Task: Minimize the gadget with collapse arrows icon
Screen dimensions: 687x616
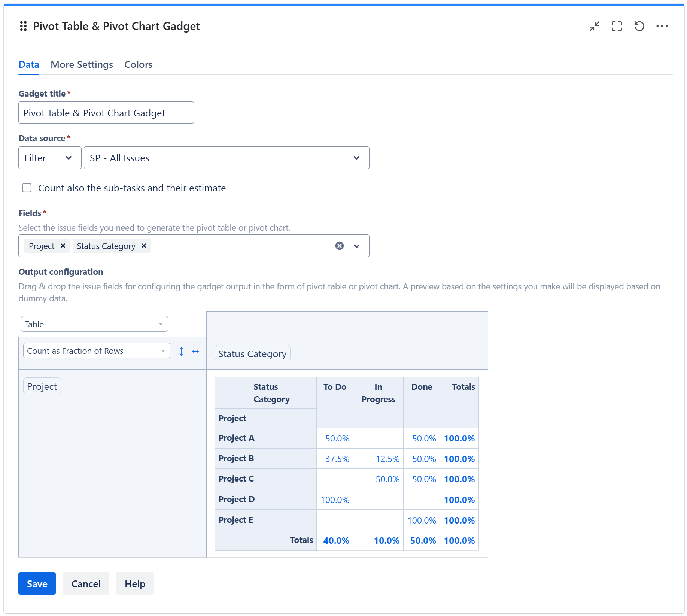Action: click(594, 26)
